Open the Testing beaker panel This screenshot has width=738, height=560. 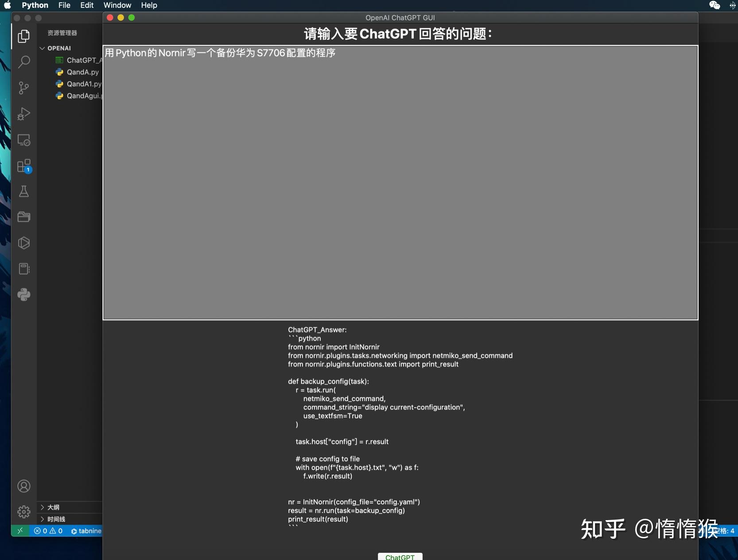pos(23,191)
